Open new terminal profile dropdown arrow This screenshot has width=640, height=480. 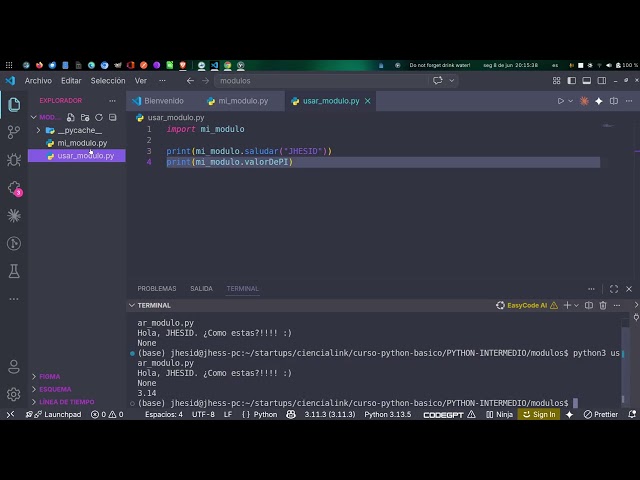(576, 305)
